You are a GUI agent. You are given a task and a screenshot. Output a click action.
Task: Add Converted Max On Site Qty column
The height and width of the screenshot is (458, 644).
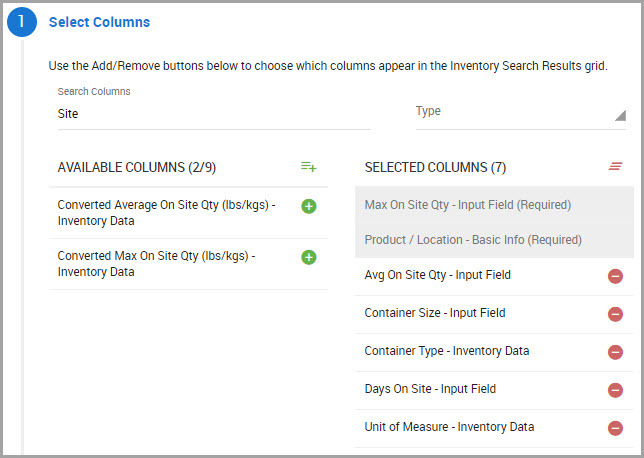point(309,257)
